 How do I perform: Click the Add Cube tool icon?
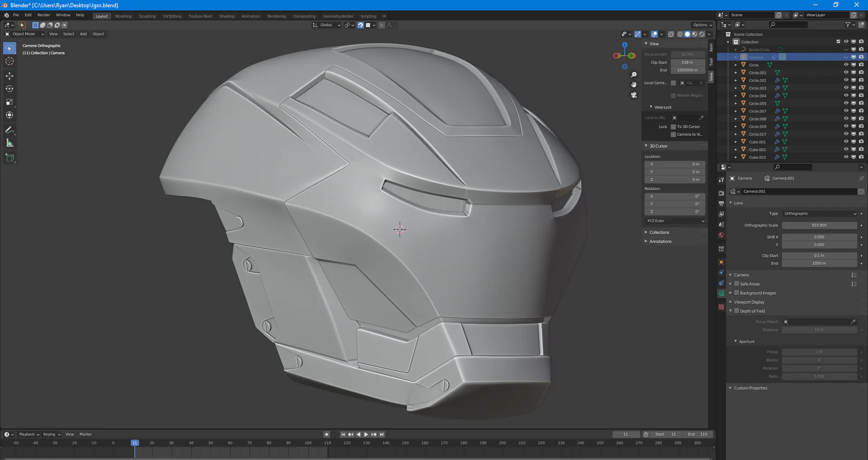pos(9,158)
